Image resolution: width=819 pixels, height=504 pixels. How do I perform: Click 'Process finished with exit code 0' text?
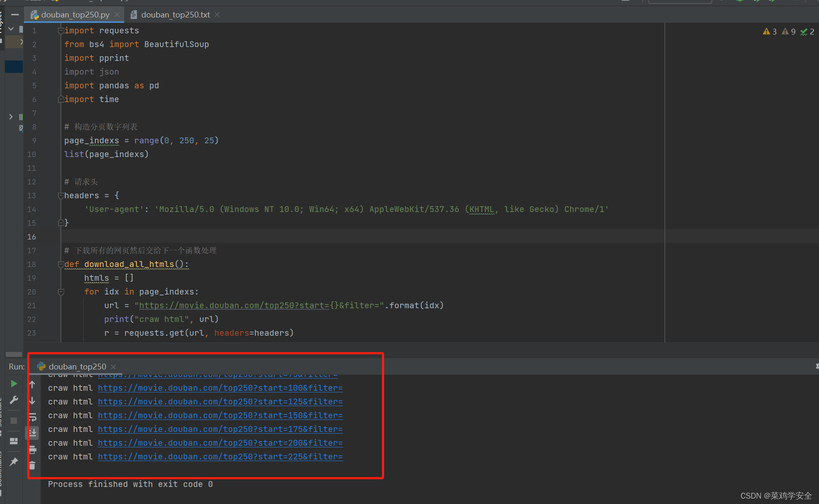[x=130, y=484]
